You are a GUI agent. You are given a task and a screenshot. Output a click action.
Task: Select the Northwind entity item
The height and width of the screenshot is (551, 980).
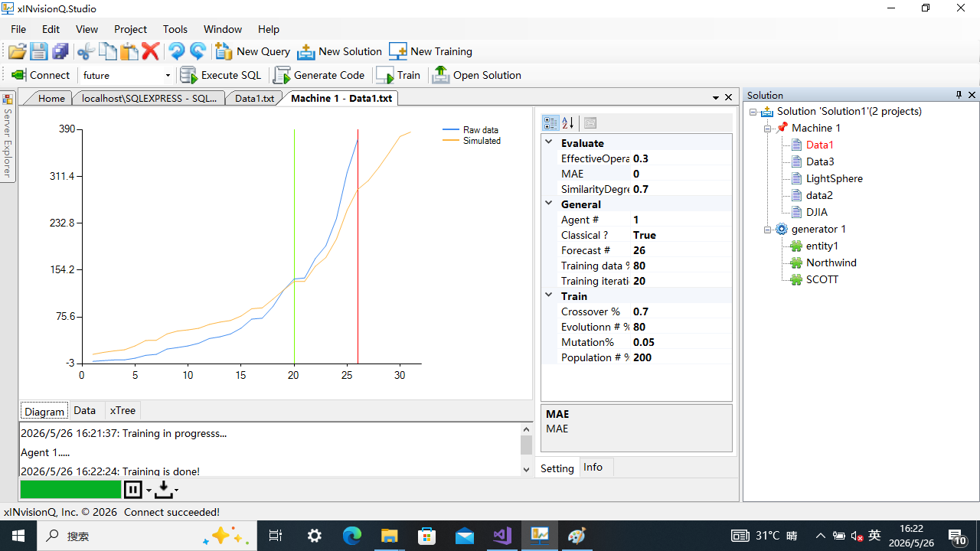point(831,262)
